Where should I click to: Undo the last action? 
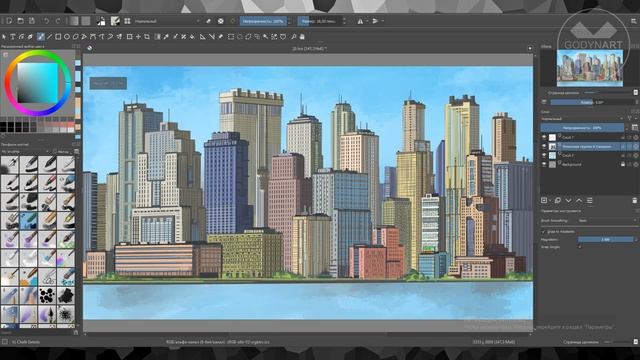tap(47, 21)
